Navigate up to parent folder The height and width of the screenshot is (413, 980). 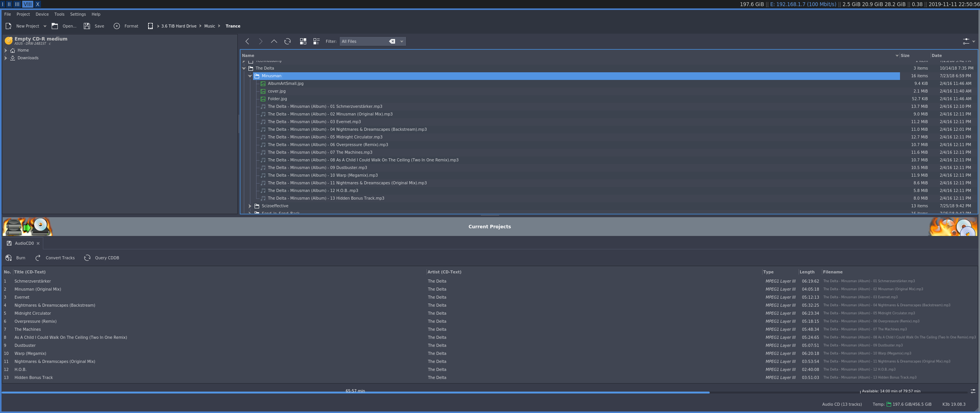274,41
